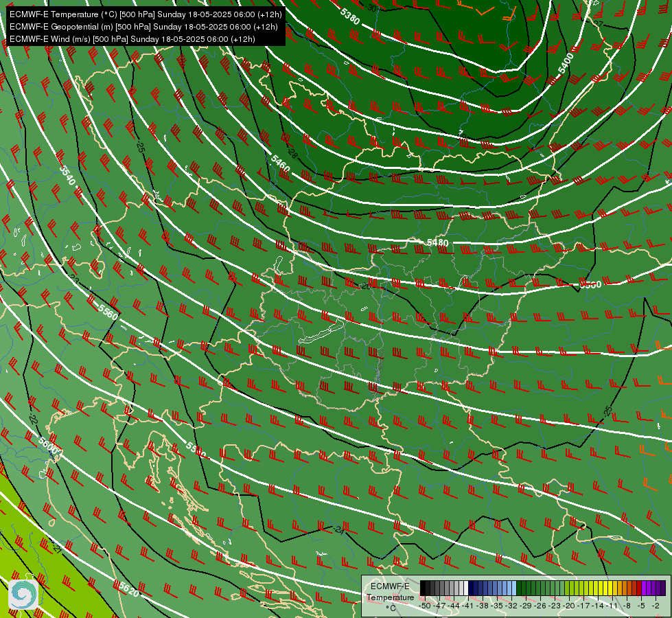Click the -23 tick label in legend
Screen dimensions: 672x618
tap(555, 606)
